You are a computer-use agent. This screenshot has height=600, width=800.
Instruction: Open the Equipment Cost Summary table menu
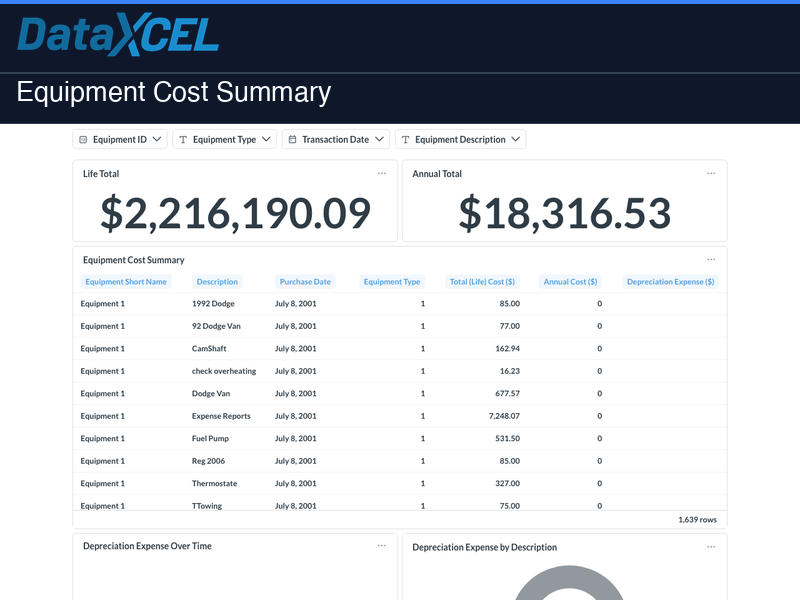711,259
